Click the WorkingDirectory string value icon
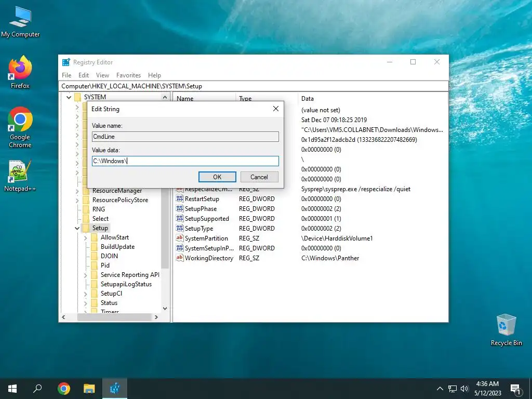Screen dimensions: 532x399 click(179, 258)
